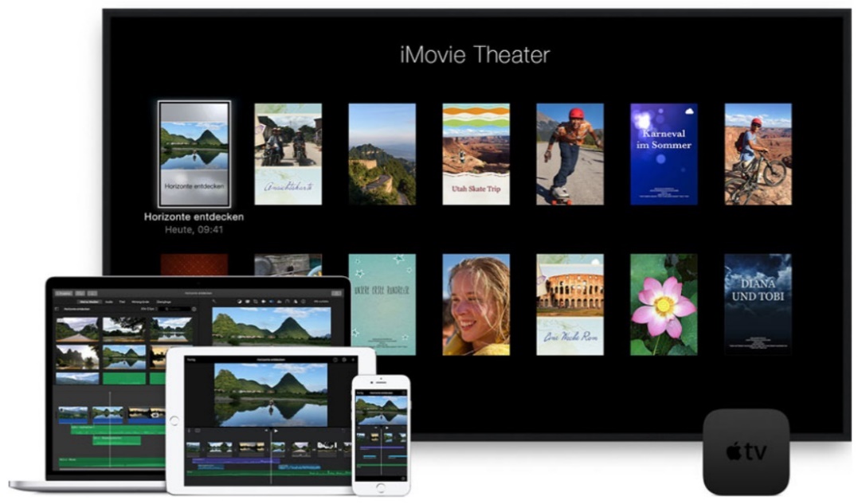Viewport: 858px width, 504px height.
Task: Tap the skip-to-start button on iPad
Action: (266, 430)
